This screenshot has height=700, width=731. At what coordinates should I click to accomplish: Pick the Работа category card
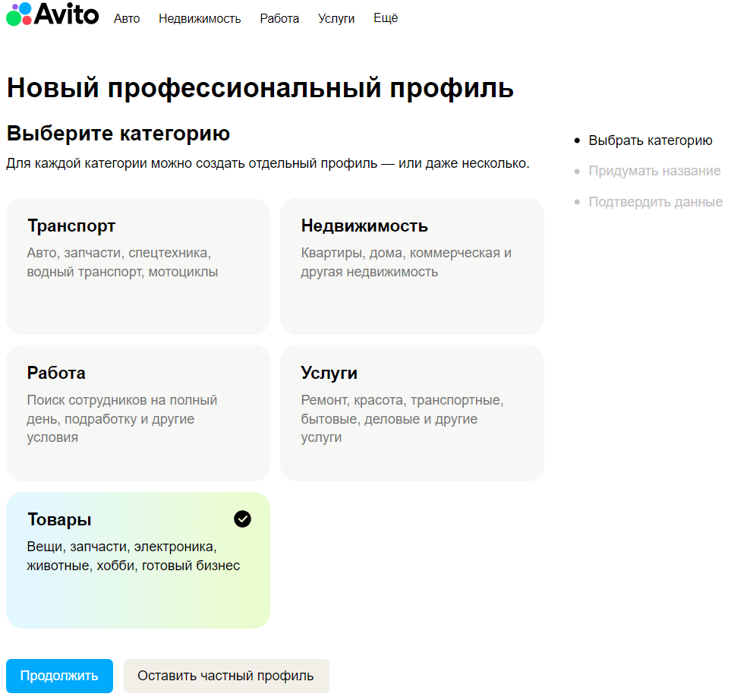pyautogui.click(x=138, y=413)
